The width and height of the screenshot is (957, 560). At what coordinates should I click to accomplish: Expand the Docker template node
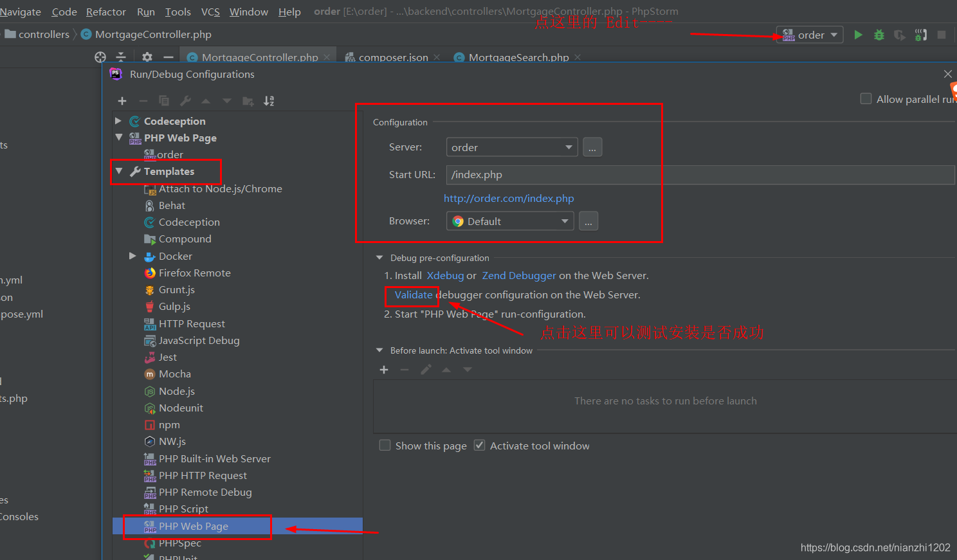point(132,256)
